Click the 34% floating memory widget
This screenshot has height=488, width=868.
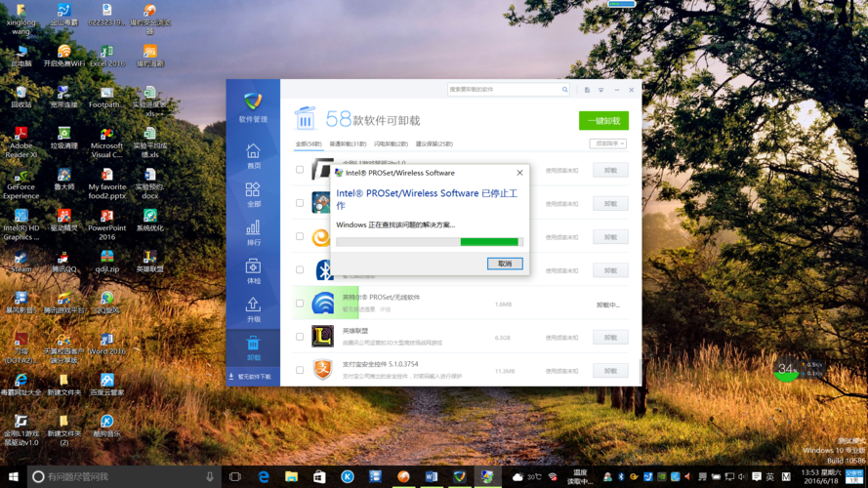tap(786, 369)
